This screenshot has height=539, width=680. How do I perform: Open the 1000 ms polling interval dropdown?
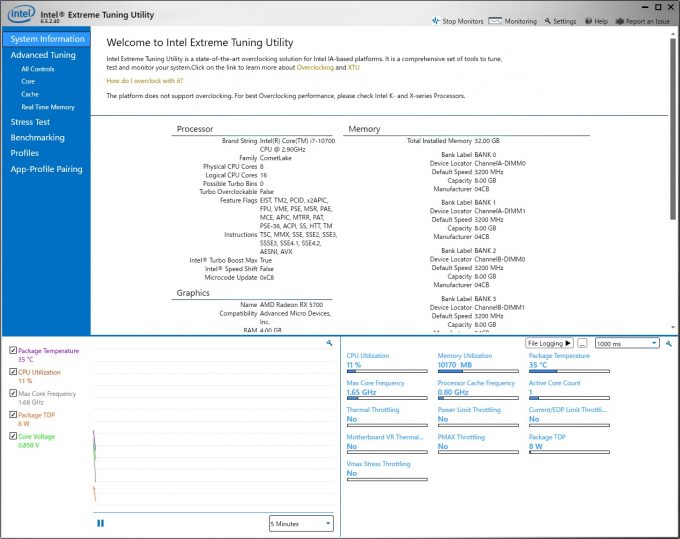coord(627,343)
